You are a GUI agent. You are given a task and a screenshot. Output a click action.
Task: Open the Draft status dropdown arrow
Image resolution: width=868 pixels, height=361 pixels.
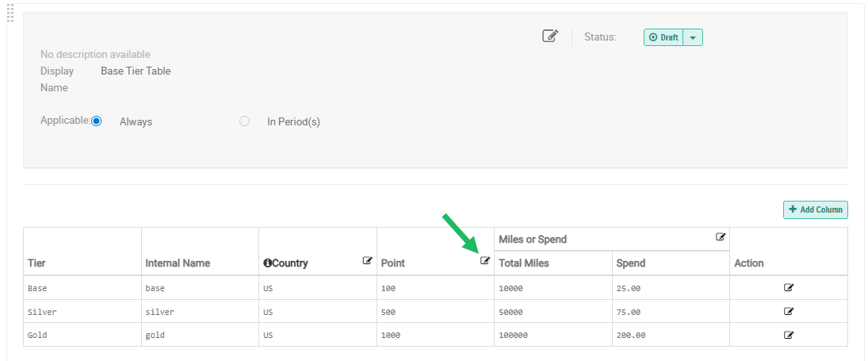(x=693, y=37)
